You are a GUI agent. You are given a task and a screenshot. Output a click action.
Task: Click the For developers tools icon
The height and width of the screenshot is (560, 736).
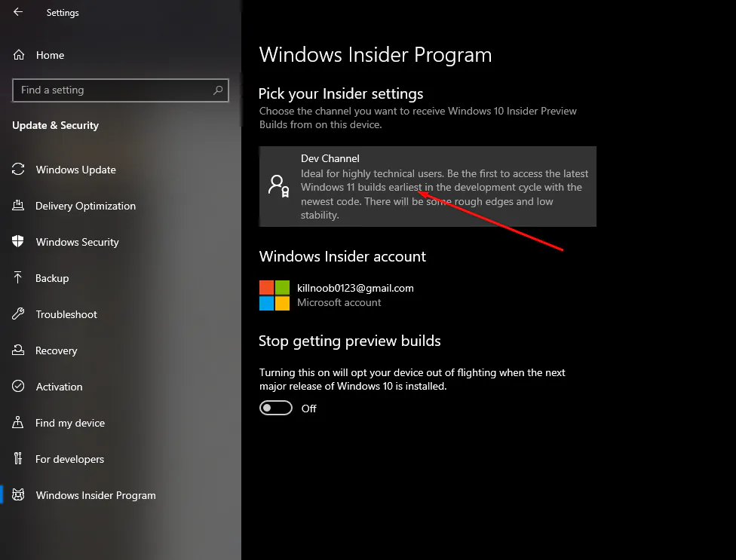point(18,458)
